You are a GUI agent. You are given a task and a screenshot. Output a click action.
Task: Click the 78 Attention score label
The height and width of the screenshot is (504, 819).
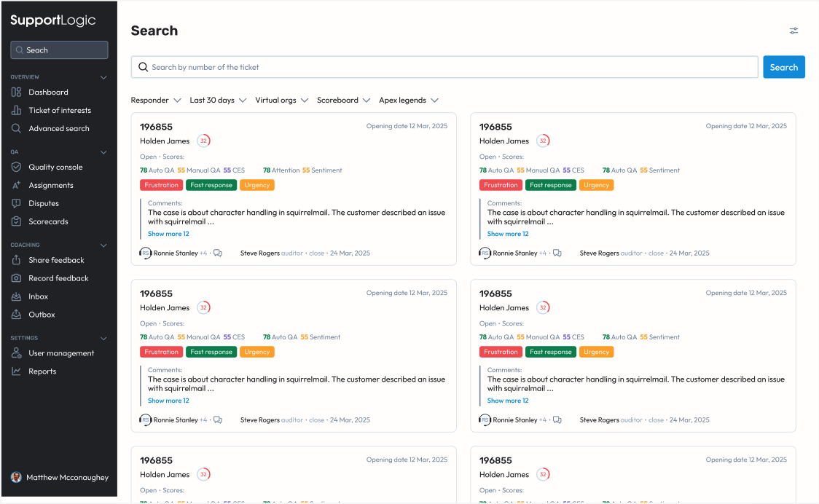coord(281,170)
